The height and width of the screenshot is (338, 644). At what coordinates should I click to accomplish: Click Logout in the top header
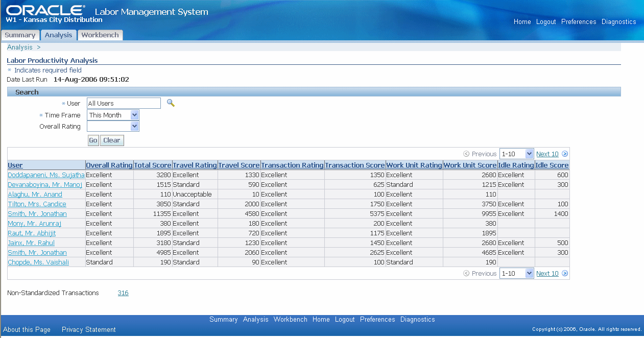546,22
